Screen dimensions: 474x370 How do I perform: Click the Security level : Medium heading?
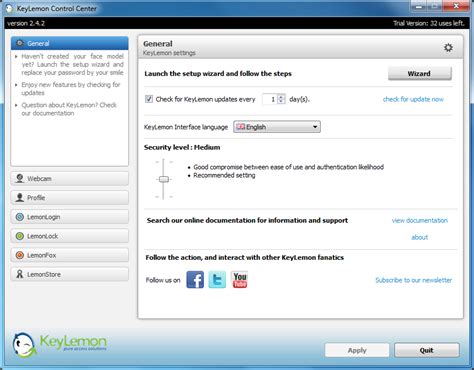(182, 147)
